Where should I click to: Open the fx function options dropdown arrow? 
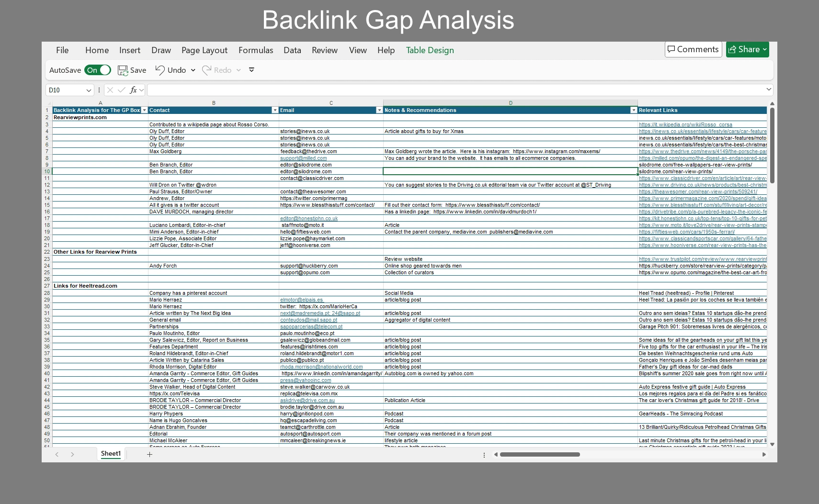coord(141,90)
